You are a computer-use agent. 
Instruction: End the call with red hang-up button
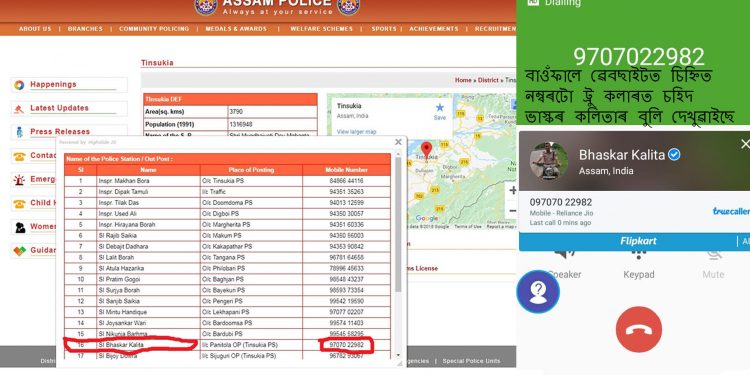coord(639,330)
